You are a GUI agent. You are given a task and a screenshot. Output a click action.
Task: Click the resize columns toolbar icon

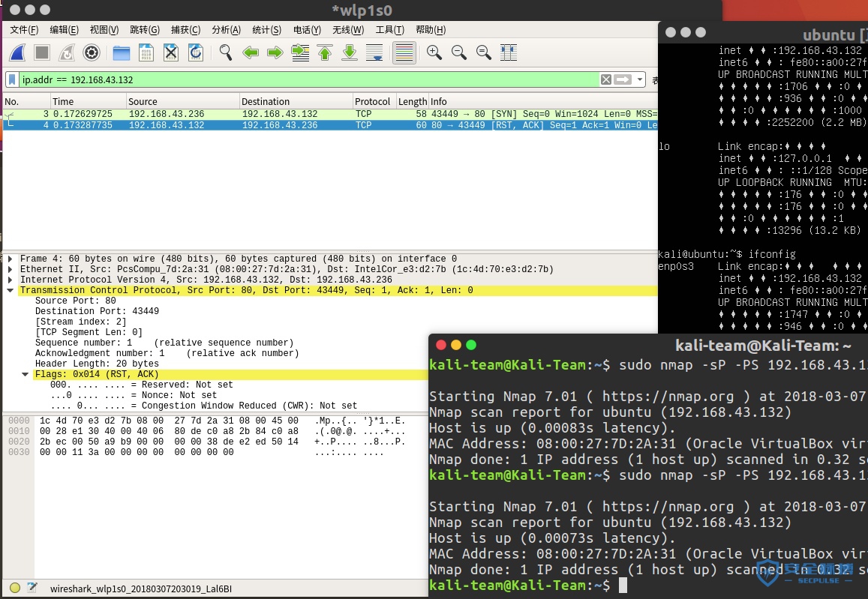[x=508, y=52]
